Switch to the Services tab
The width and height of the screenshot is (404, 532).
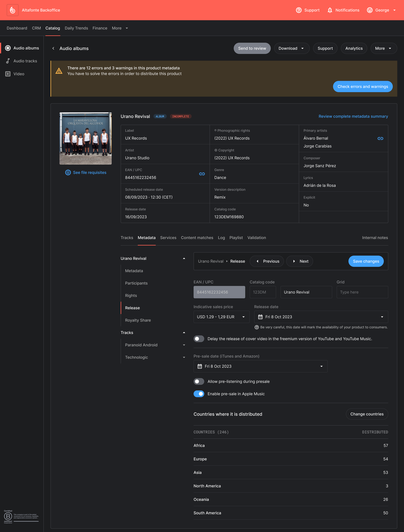(168, 238)
